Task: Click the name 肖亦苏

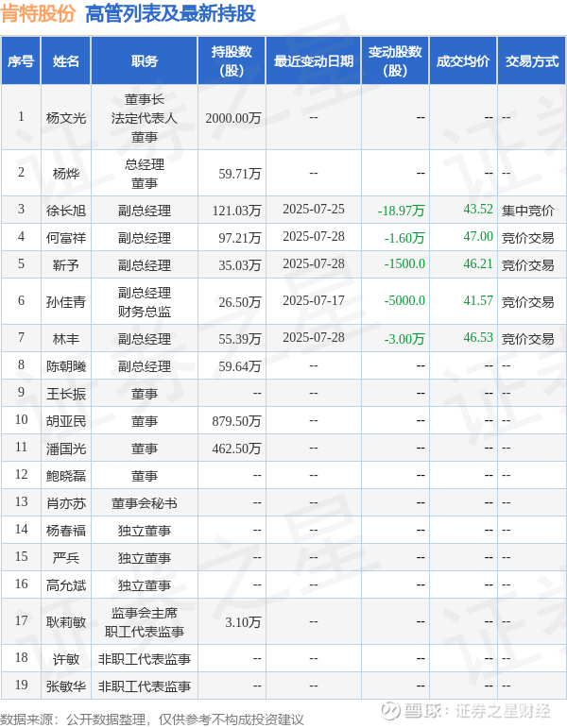Action: point(66,503)
